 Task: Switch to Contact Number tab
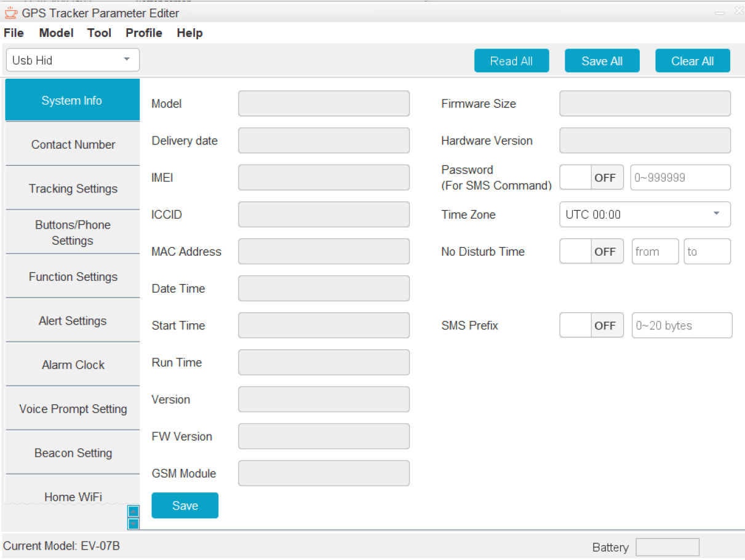click(x=73, y=144)
